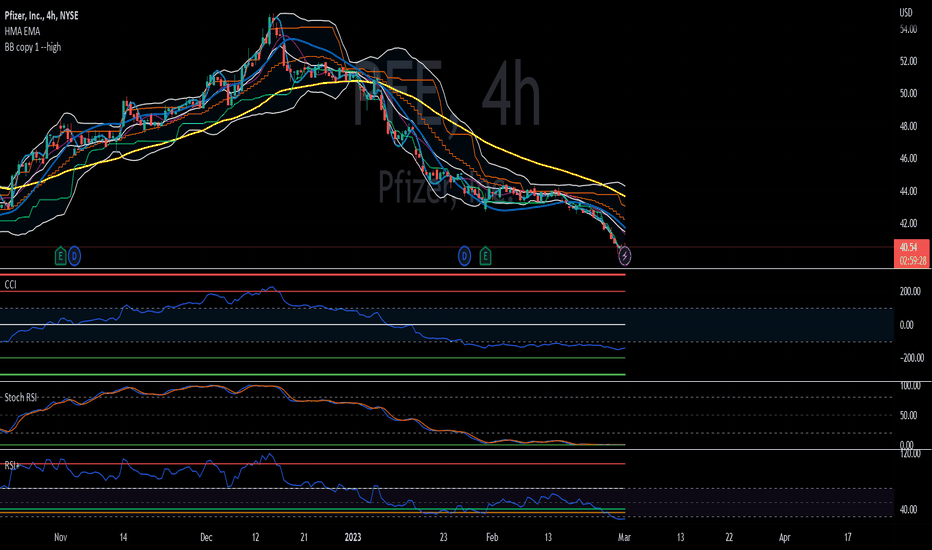Click the 40.00 RSI scale value
The image size is (932, 550).
point(908,510)
